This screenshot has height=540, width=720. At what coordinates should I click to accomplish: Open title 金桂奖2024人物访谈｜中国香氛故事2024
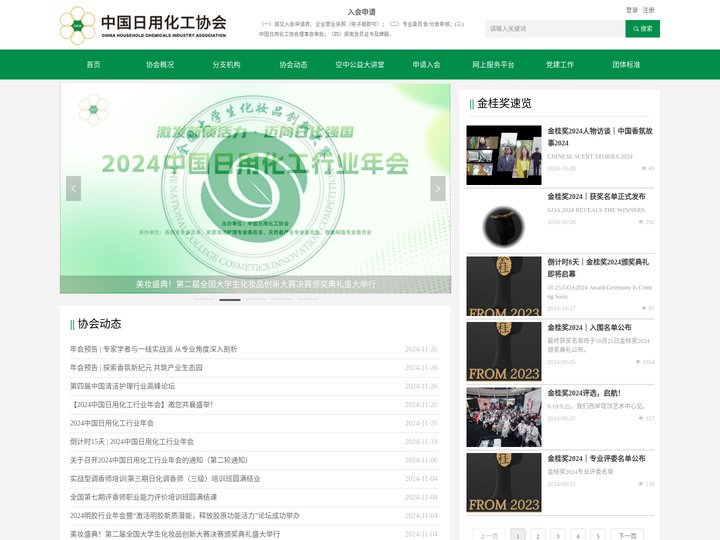[600, 137]
